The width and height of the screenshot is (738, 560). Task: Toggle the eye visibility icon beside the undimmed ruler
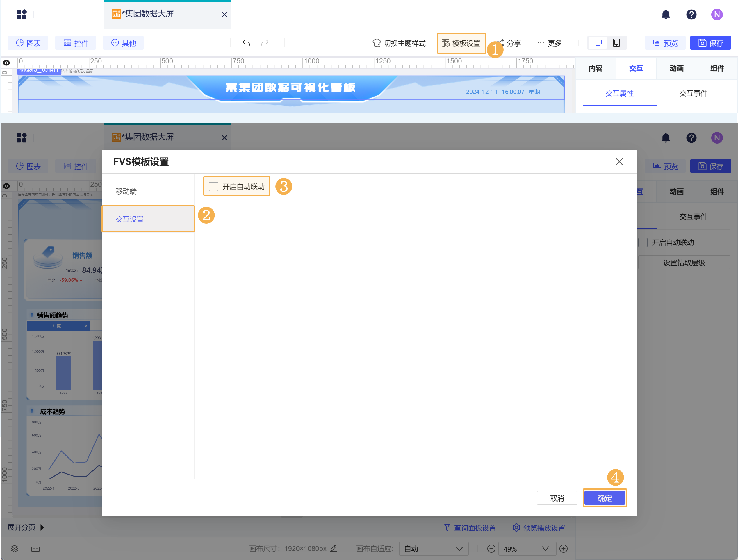click(x=6, y=63)
